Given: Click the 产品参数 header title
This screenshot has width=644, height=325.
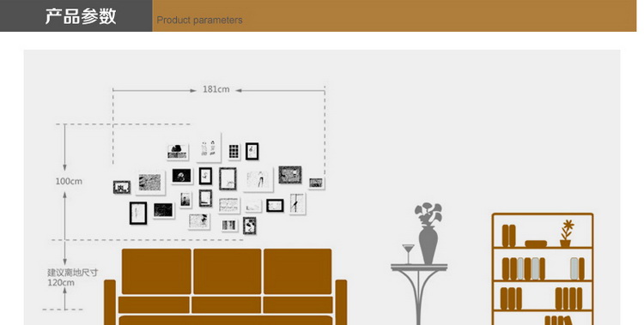Looking at the screenshot, I should point(81,16).
